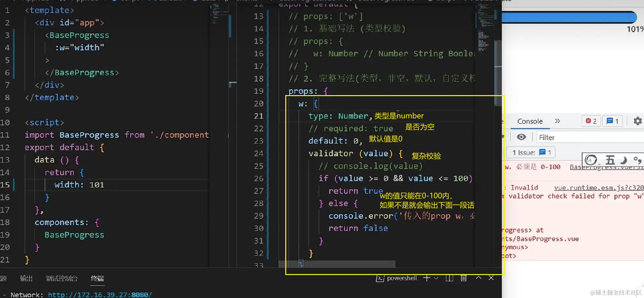Click the input method logo icon
Screen dimensions: 644x298
(x=591, y=160)
